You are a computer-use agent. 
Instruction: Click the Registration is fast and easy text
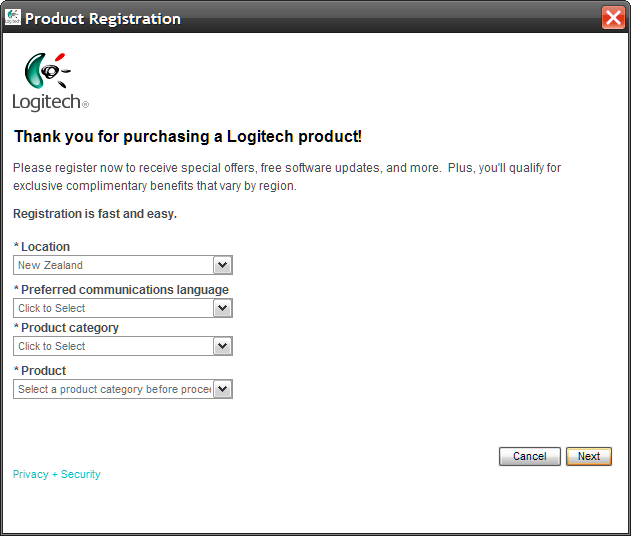click(x=95, y=214)
